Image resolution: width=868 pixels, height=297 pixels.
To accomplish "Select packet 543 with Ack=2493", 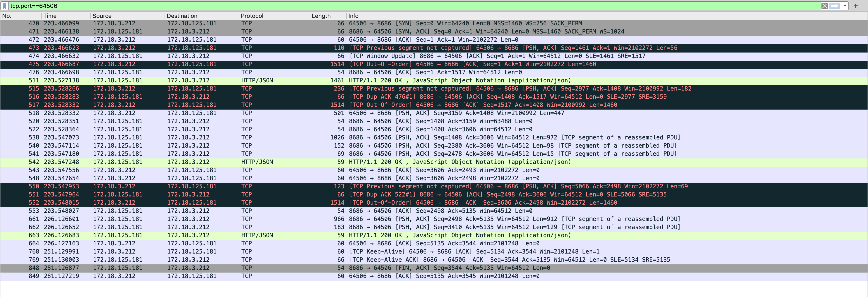I will [x=434, y=170].
